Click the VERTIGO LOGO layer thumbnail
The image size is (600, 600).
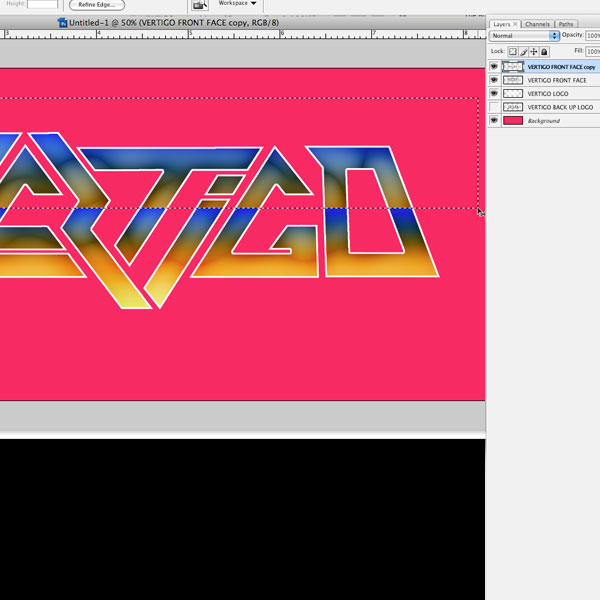pyautogui.click(x=513, y=93)
